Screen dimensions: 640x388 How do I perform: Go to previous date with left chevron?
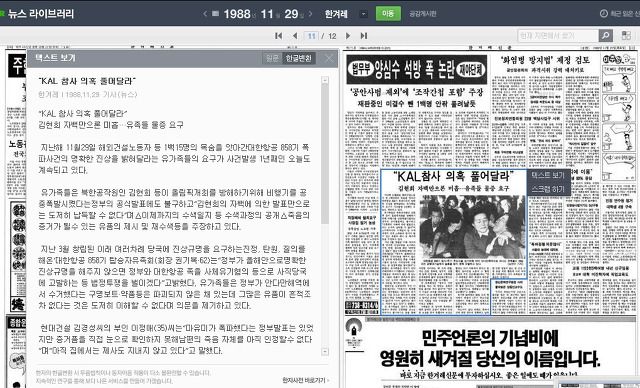pos(205,14)
